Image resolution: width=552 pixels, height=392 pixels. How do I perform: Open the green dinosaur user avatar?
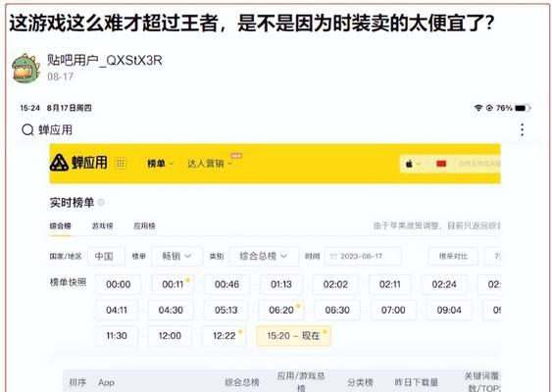pos(25,68)
